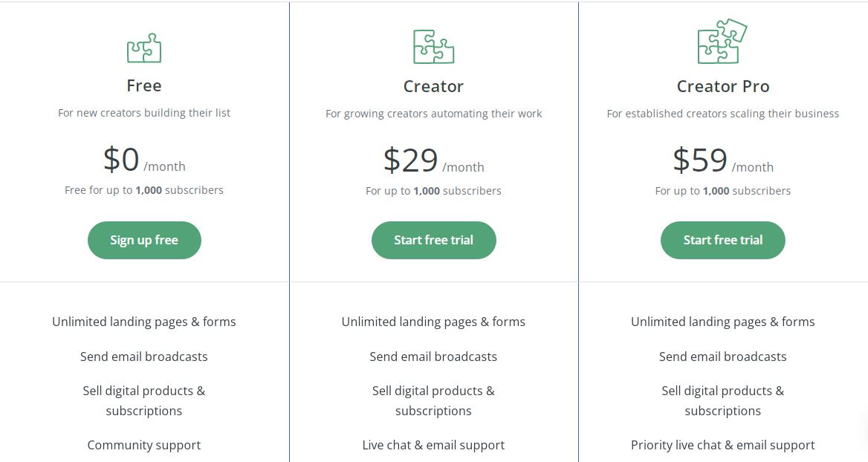Click Unlimited landing pages & forms under Creator

point(433,322)
